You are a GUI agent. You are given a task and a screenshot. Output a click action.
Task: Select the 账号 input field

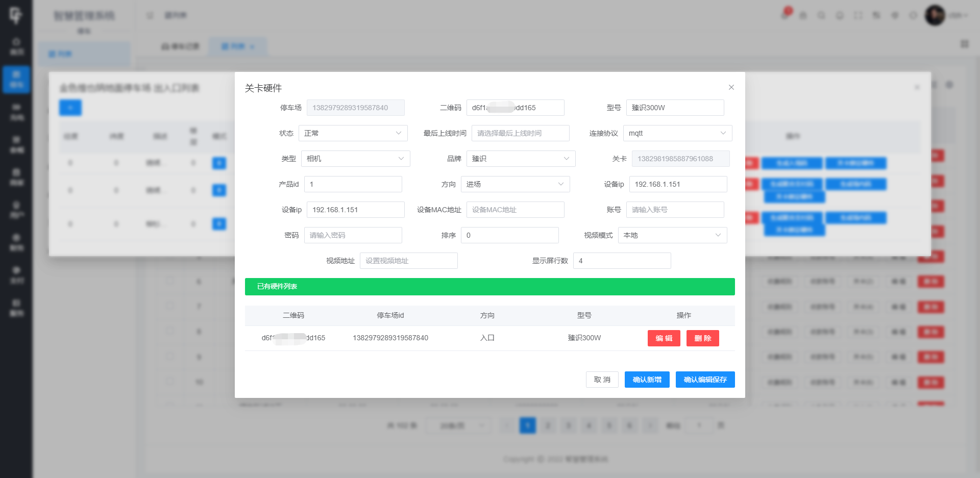click(x=675, y=210)
